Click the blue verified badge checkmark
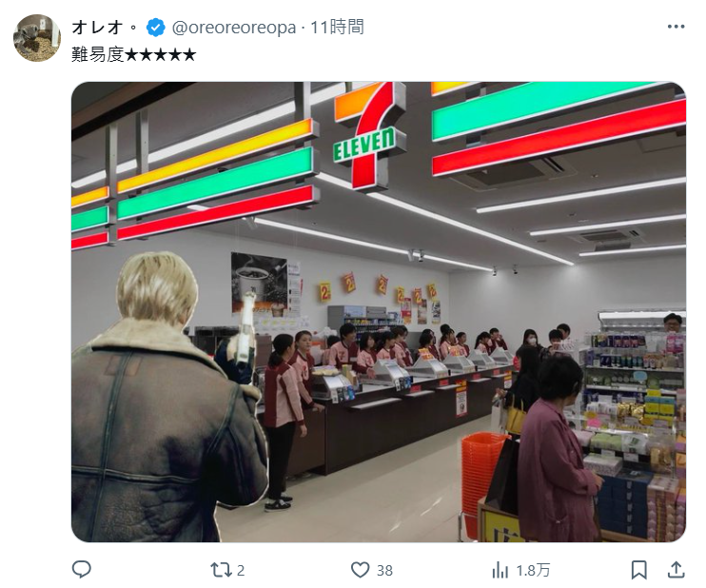 pyautogui.click(x=155, y=28)
